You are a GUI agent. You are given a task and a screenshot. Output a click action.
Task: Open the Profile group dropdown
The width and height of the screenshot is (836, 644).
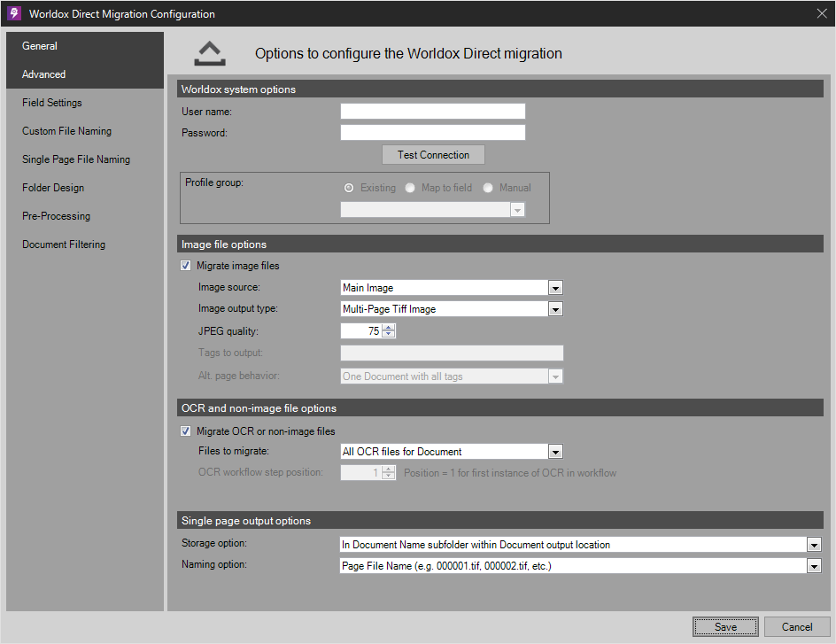[433, 210]
